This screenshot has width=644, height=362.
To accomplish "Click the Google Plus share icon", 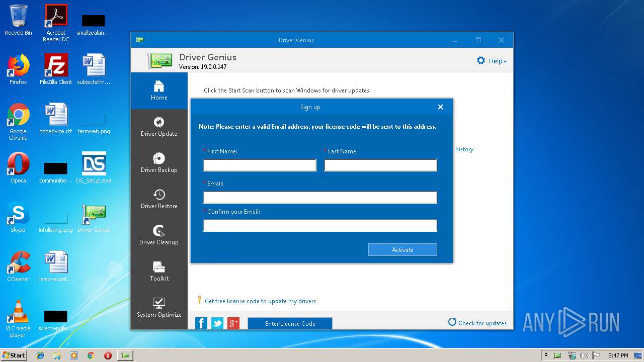I will coord(233,323).
